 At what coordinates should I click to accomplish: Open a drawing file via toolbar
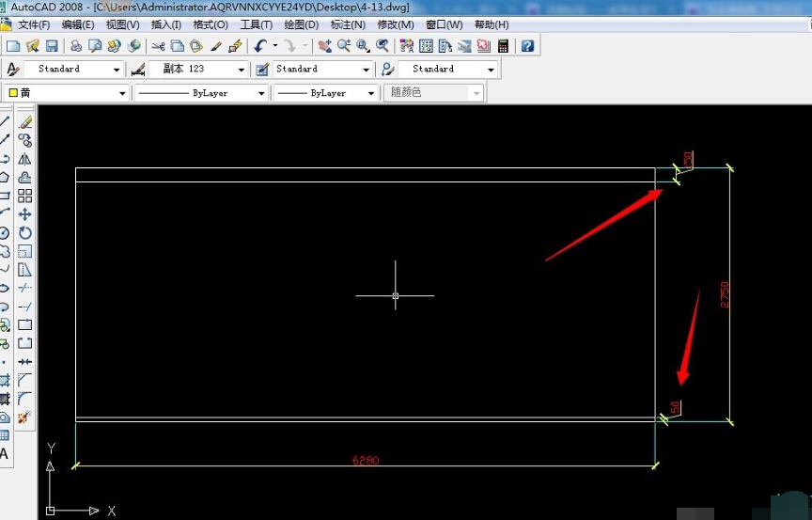(33, 46)
